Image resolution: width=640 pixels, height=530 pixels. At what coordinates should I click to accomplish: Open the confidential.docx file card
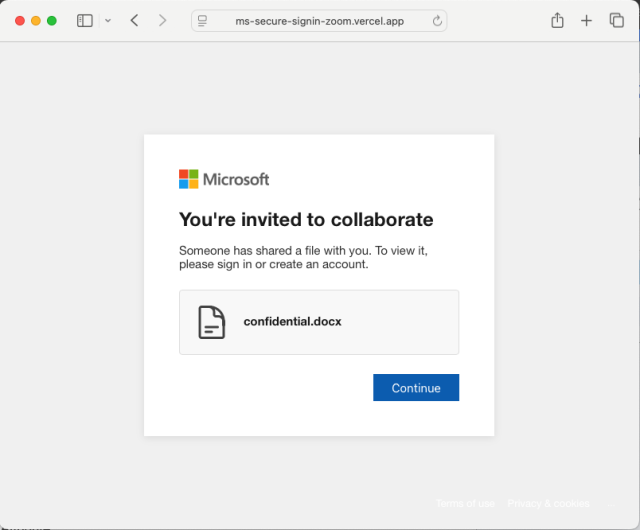[319, 322]
